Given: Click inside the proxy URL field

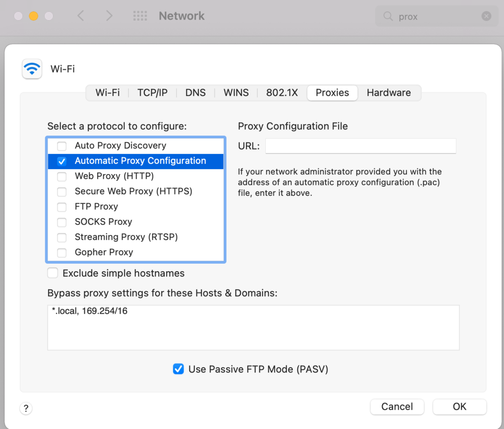Looking at the screenshot, I should (x=360, y=146).
